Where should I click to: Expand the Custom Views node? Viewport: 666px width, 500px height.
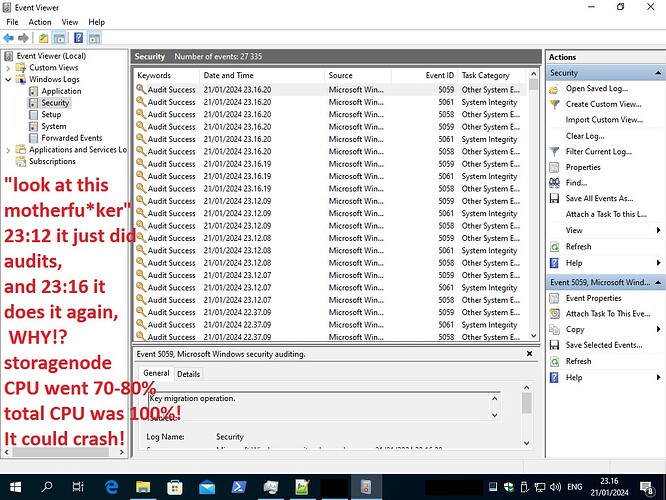click(8, 68)
